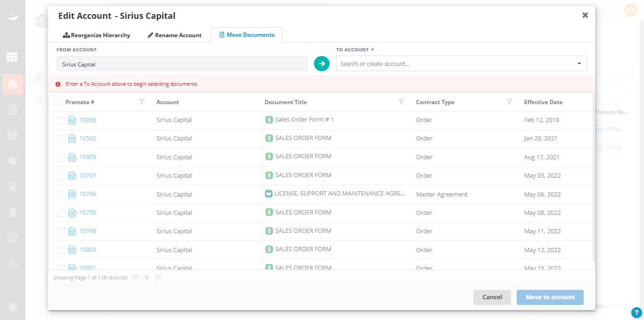Check the box for document 10799
This screenshot has height=320, width=644.
[62, 232]
